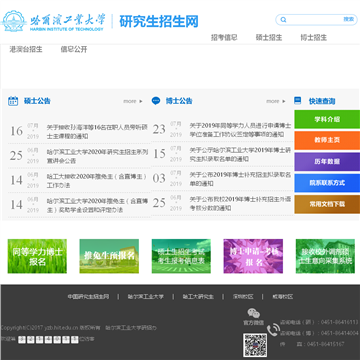Open the 硕士招生 menu
The image size is (360, 360).
tap(269, 37)
